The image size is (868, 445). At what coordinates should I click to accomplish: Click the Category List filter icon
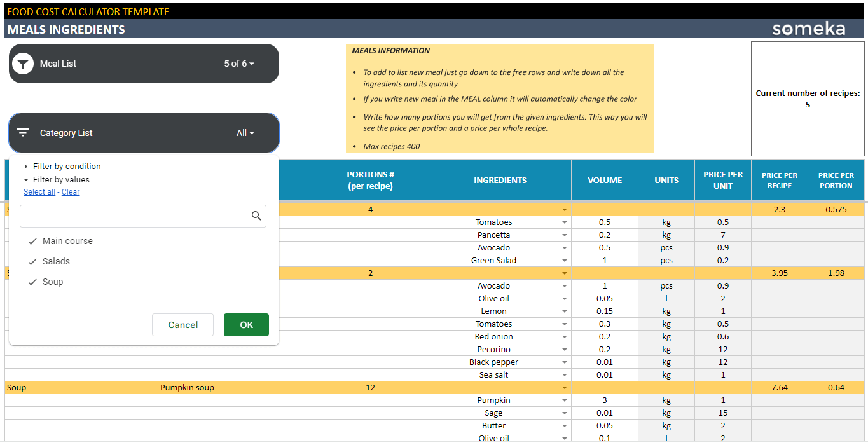[23, 133]
